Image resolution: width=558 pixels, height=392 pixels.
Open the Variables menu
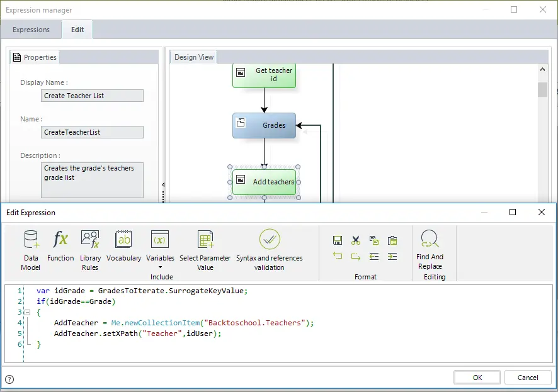coord(160,250)
